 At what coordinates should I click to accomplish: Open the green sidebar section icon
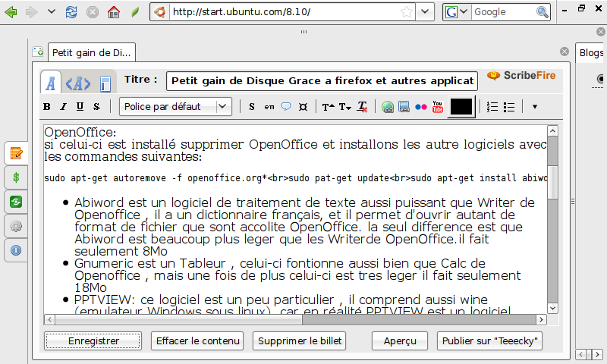point(16,202)
